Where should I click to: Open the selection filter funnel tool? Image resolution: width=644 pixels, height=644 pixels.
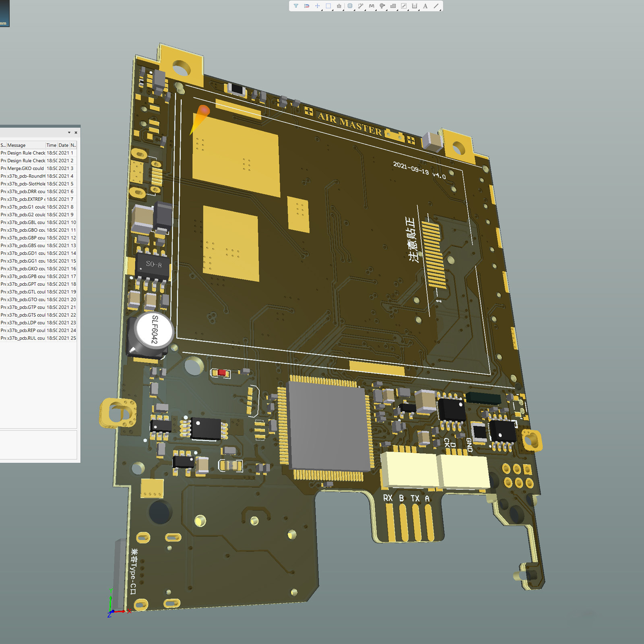[x=296, y=6]
